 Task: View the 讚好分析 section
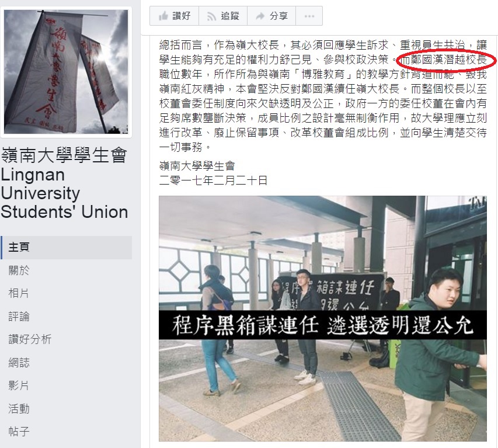[x=30, y=339]
